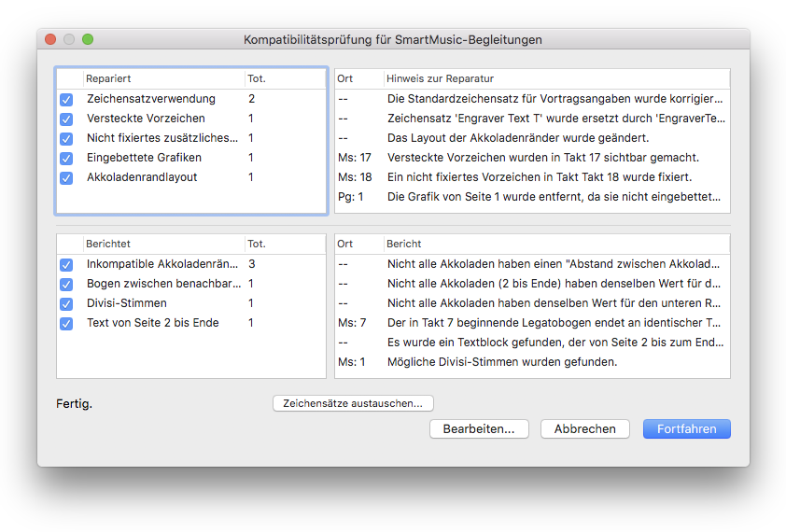Uncheck the Eingebettete Grafiken checkbox

(66, 158)
